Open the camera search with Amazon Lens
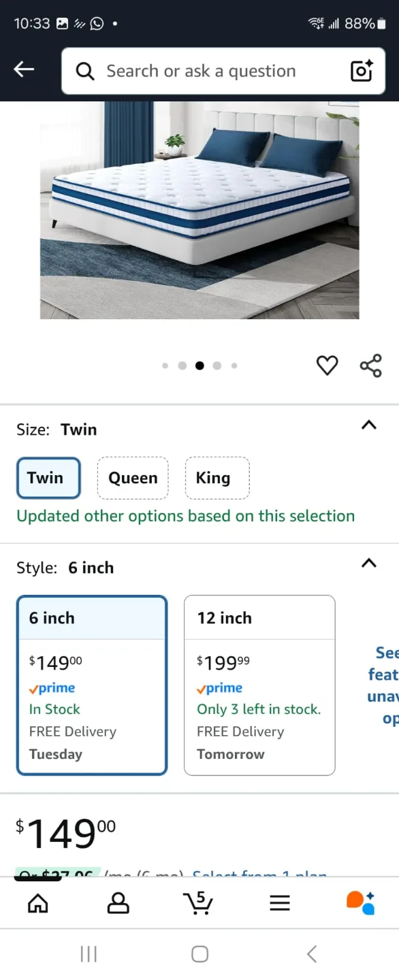Screen dimensions: 399x980 coord(361,71)
